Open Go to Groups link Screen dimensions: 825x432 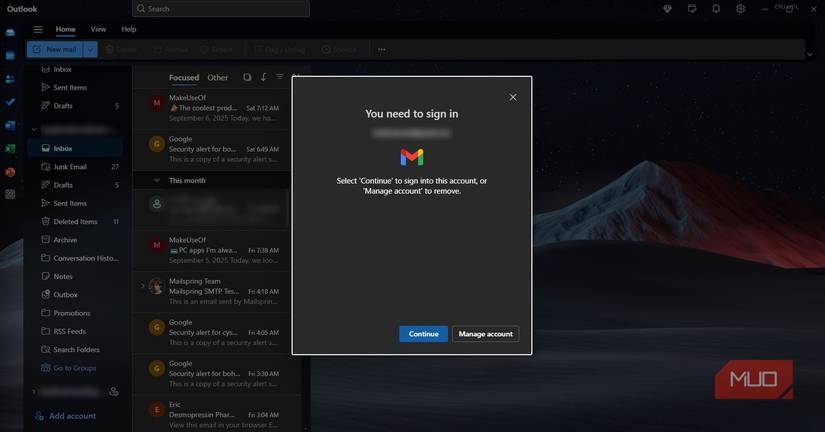tap(69, 368)
